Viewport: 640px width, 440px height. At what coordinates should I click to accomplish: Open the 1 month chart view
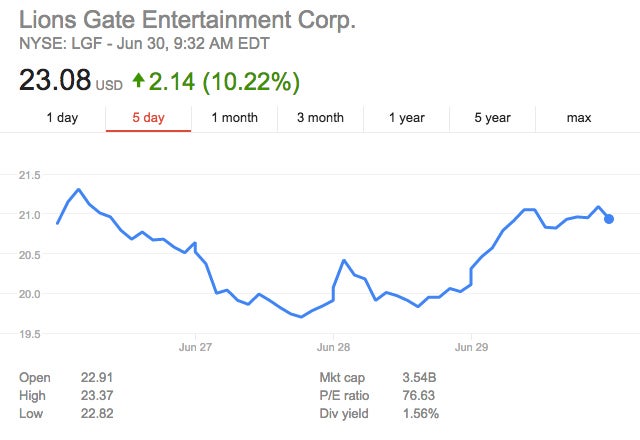(x=234, y=118)
